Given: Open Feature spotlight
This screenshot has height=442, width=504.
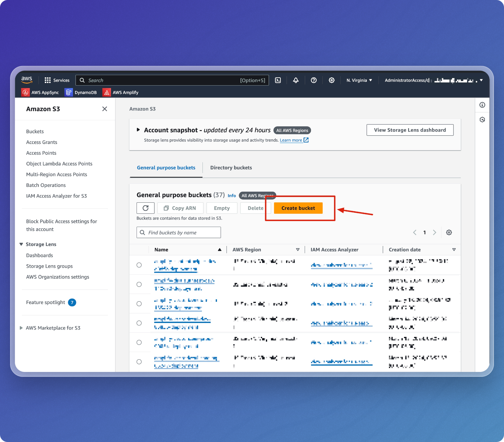Looking at the screenshot, I should (x=46, y=302).
